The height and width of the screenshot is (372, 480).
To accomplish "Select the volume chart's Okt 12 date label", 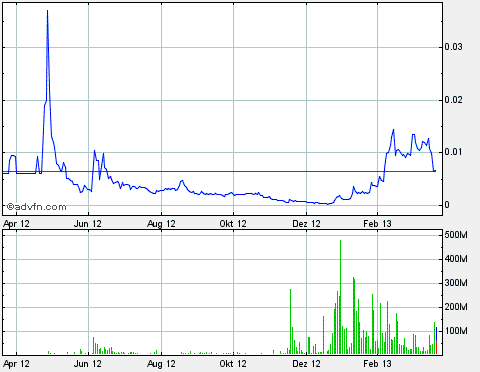I will pos(233,363).
